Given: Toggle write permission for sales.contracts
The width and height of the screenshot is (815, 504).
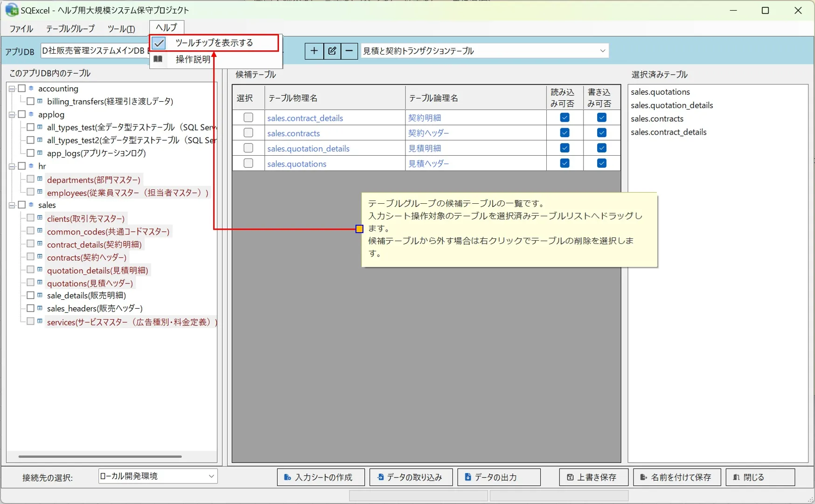Looking at the screenshot, I should [x=602, y=133].
